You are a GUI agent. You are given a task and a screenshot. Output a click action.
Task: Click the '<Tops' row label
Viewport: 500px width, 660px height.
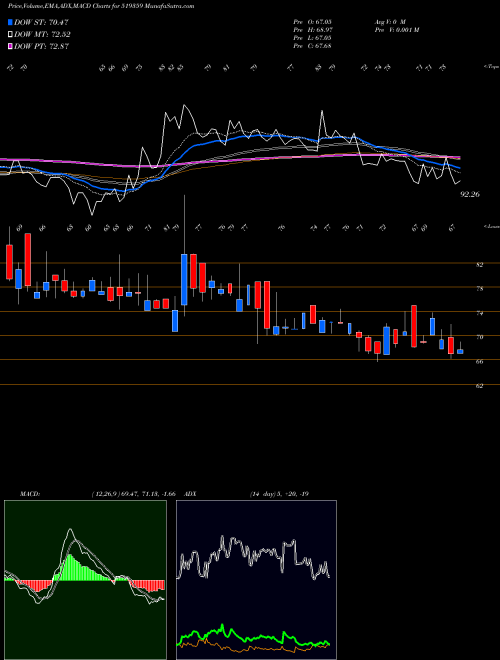coord(491,67)
